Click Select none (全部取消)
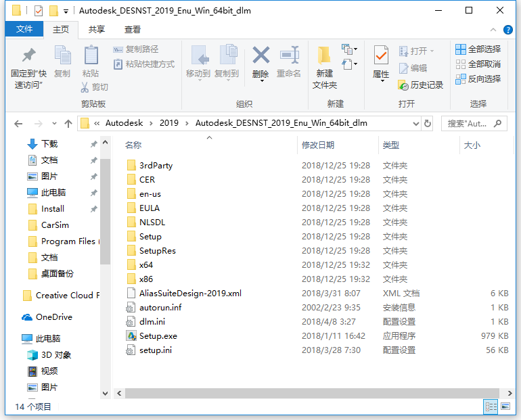Viewport: 521px width, 420px height. (478, 64)
